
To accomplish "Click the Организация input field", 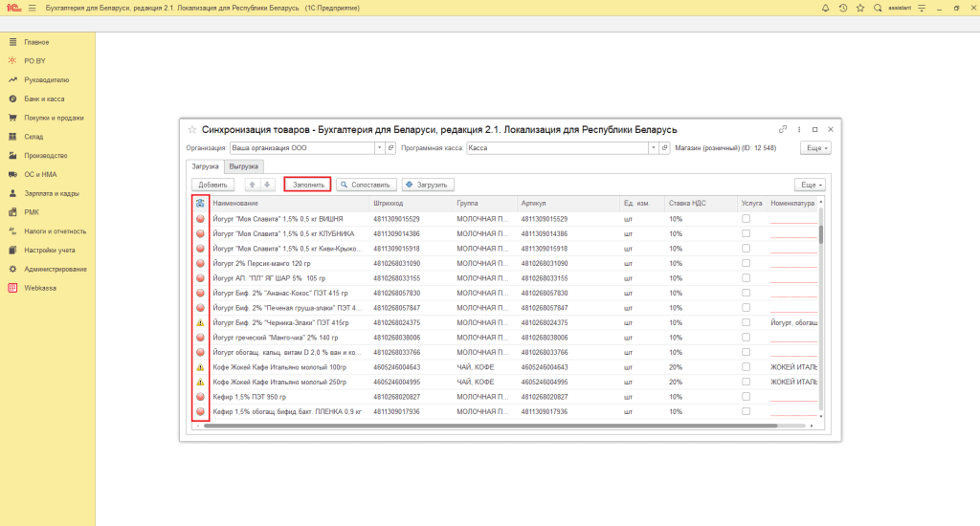I will pos(302,148).
